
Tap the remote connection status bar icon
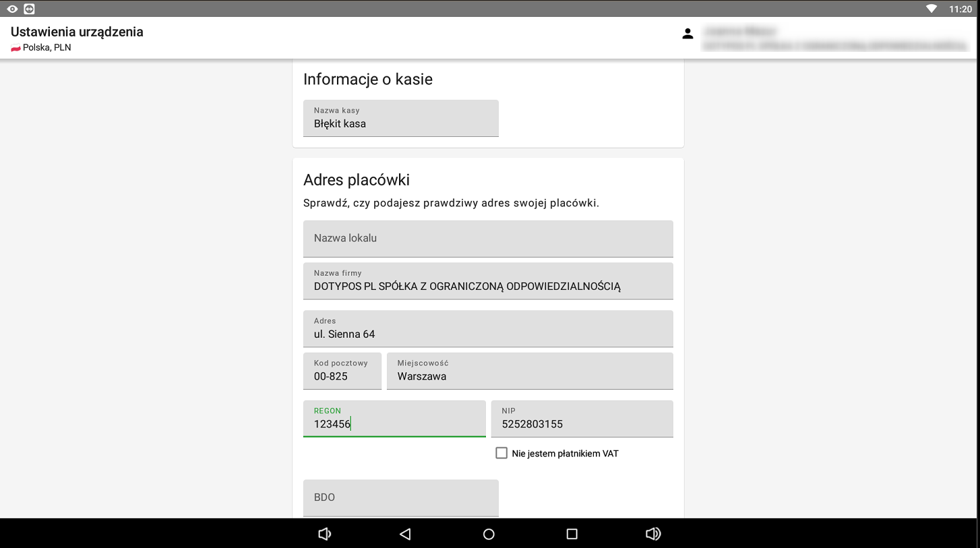tap(29, 9)
